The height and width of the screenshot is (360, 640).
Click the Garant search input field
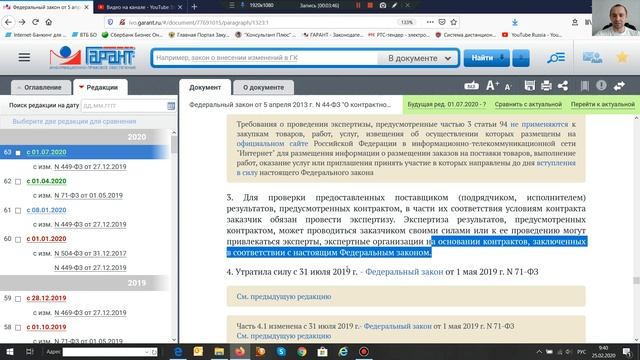pos(265,58)
